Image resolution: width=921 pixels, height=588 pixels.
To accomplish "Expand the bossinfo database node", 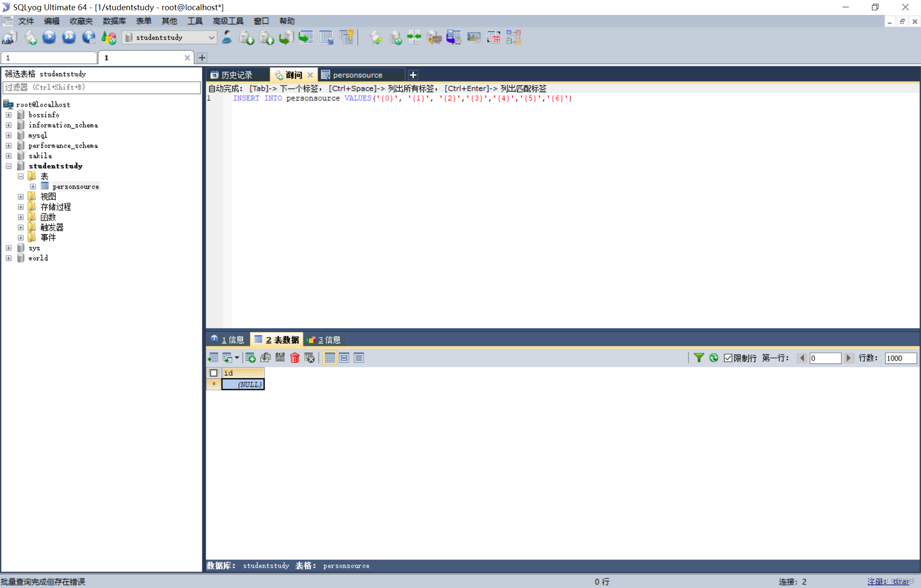I will pyautogui.click(x=9, y=115).
